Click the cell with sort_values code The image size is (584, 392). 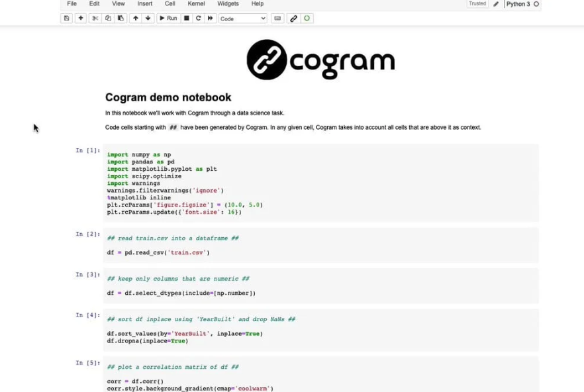point(320,330)
